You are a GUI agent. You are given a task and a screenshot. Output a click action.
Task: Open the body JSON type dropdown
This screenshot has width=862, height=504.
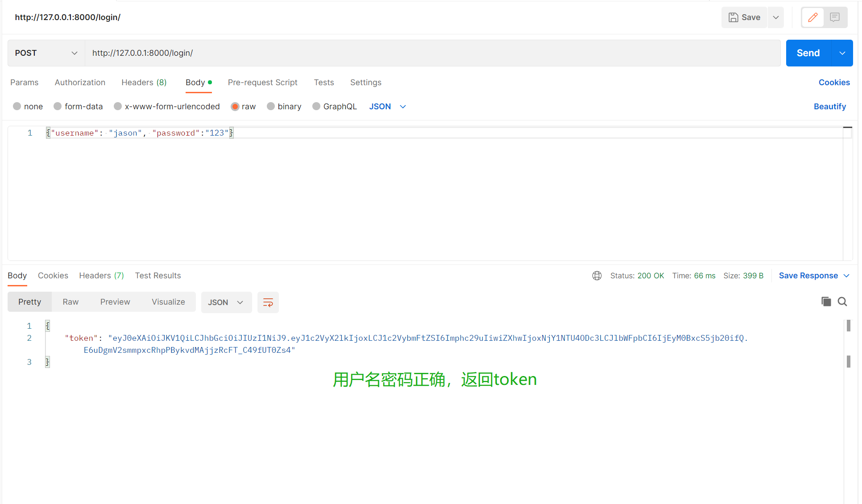click(x=387, y=107)
